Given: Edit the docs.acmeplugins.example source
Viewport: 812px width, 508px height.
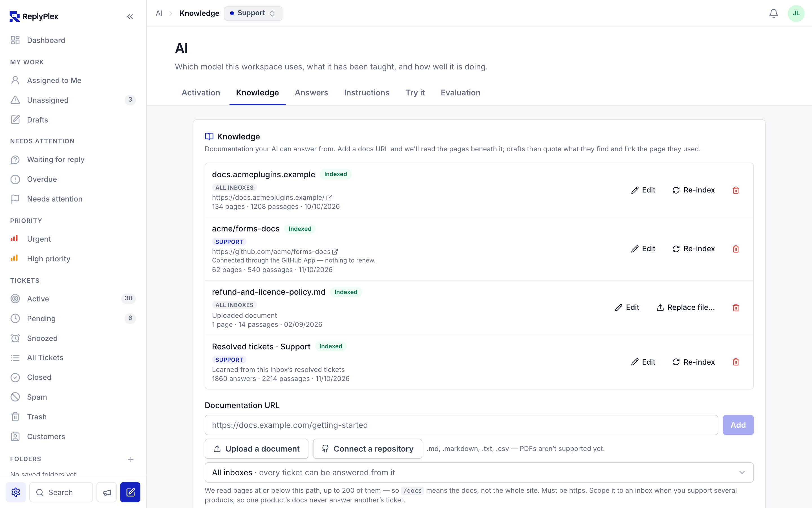Looking at the screenshot, I should click(643, 190).
